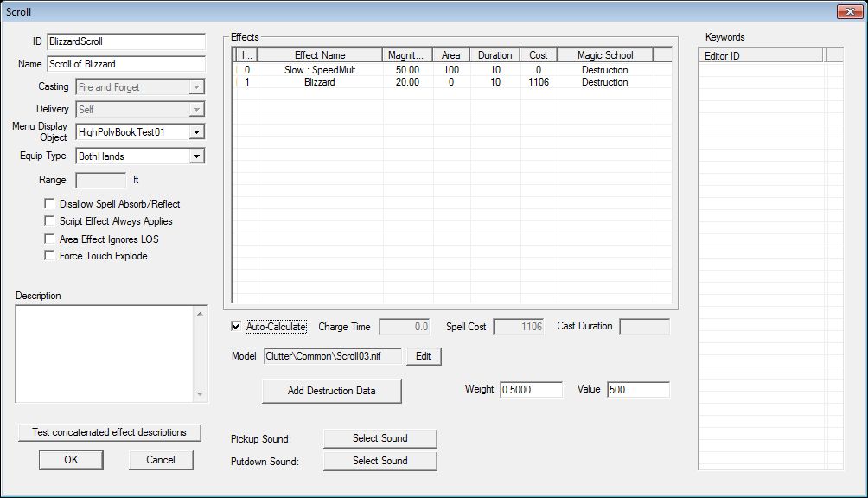The height and width of the screenshot is (498, 868).
Task: Expand the Equip Type combo box
Action: 196,156
